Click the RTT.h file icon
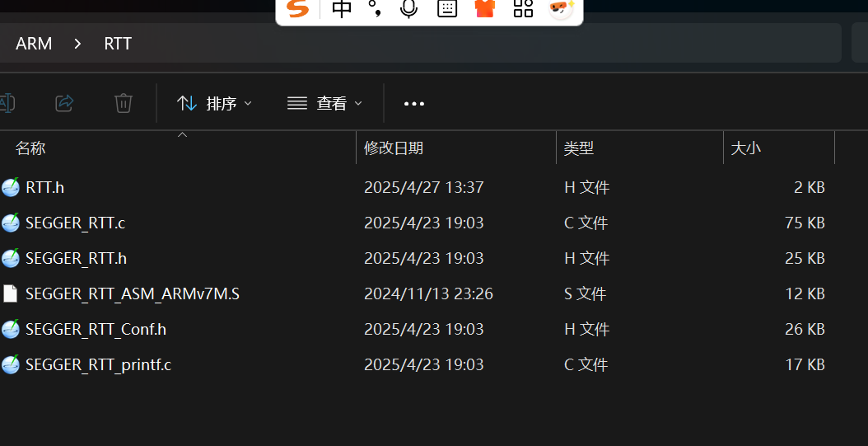This screenshot has height=446, width=868. pyautogui.click(x=11, y=187)
